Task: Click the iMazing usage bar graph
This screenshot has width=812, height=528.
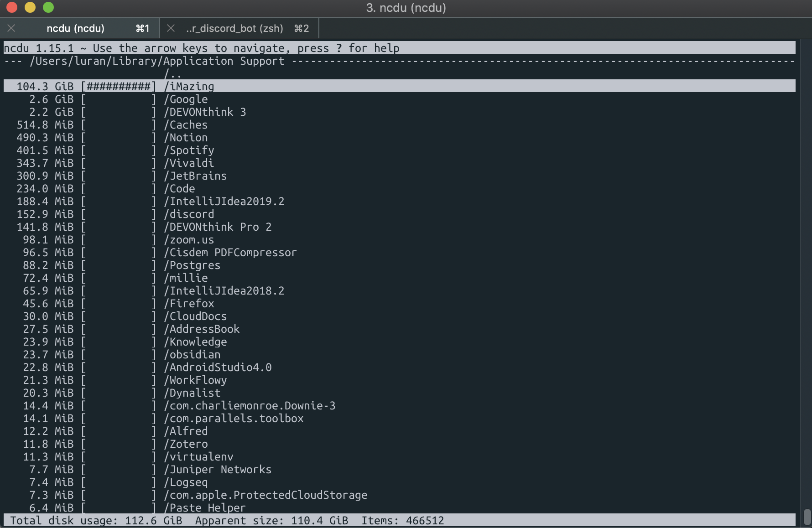Action: pos(119,86)
